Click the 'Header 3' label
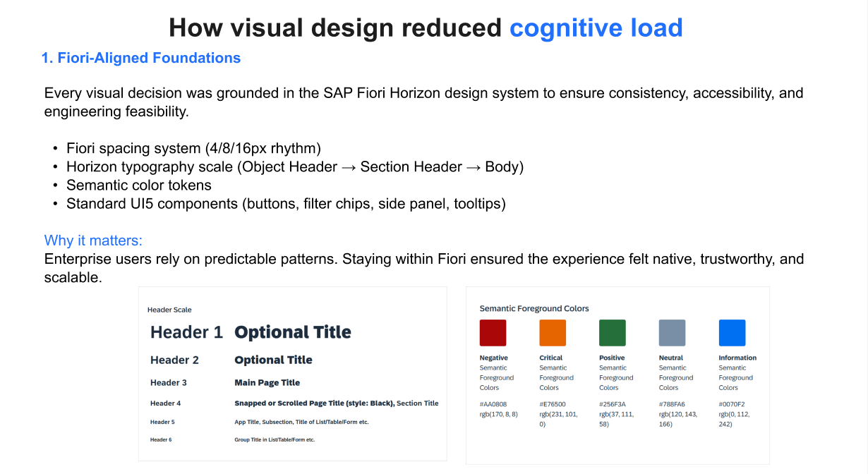 tap(169, 383)
